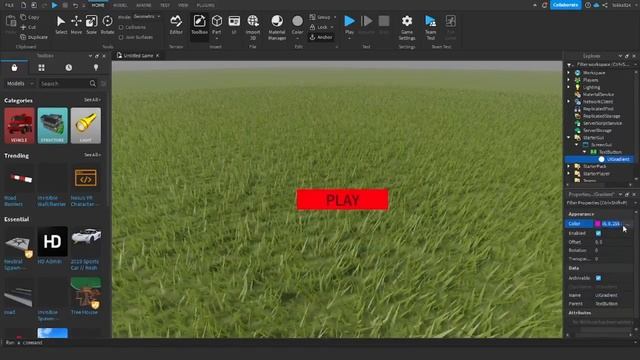Toggle the Join Surfaces checkbox
This screenshot has height=360, width=640.
[x=121, y=37]
